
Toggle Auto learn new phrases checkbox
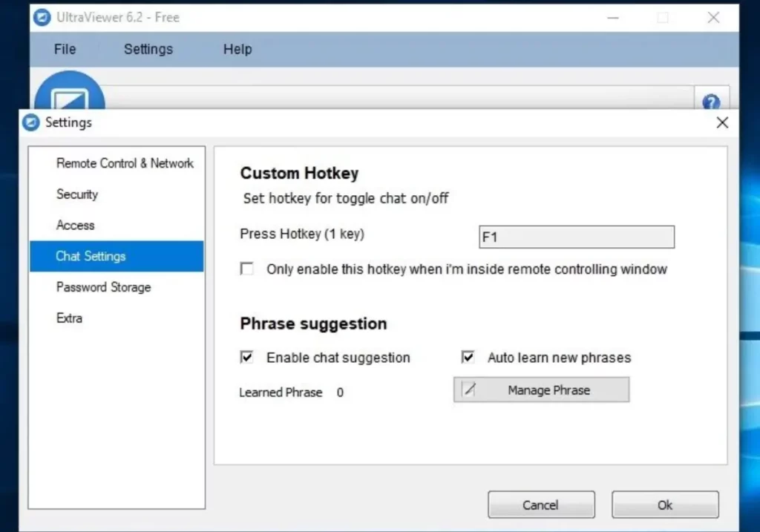point(468,357)
